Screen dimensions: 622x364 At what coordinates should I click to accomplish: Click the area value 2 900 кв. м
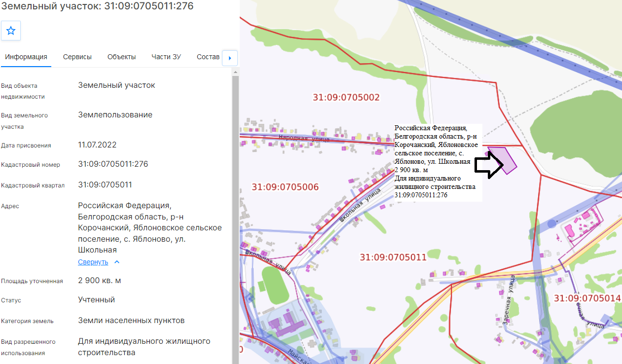pyautogui.click(x=99, y=281)
